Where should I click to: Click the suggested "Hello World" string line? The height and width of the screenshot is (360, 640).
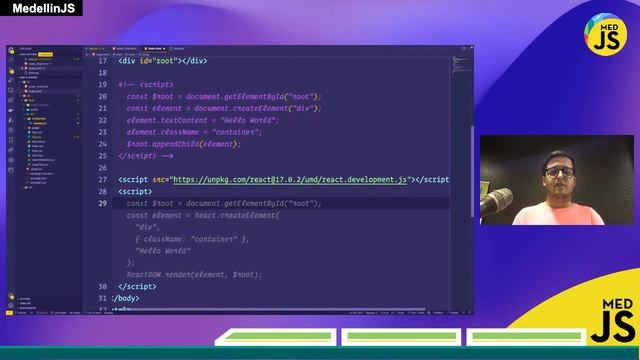163,251
